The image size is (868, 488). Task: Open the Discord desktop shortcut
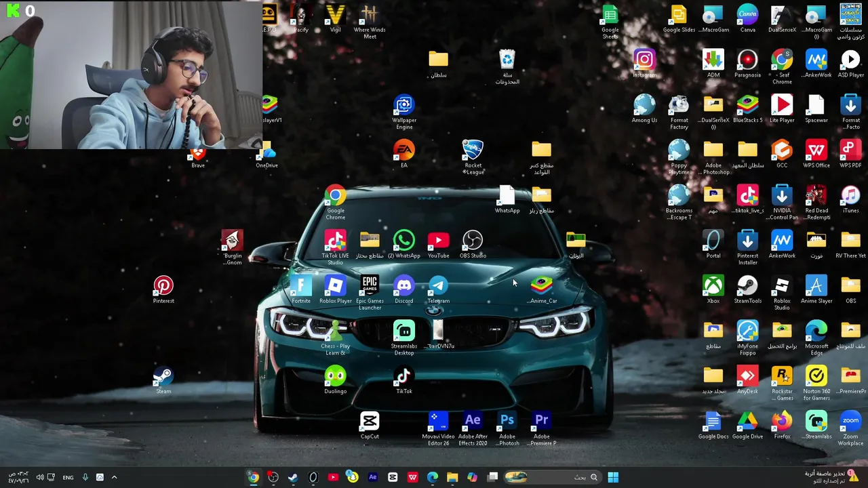click(x=403, y=290)
